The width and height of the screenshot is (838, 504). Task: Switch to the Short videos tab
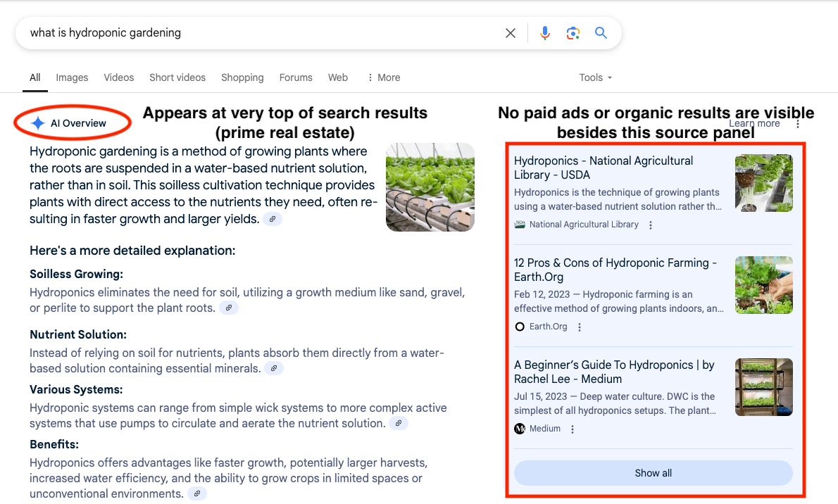tap(177, 77)
